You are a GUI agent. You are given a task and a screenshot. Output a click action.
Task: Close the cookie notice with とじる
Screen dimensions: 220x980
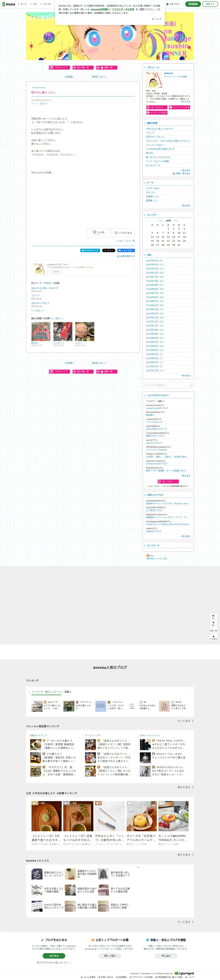point(157,19)
